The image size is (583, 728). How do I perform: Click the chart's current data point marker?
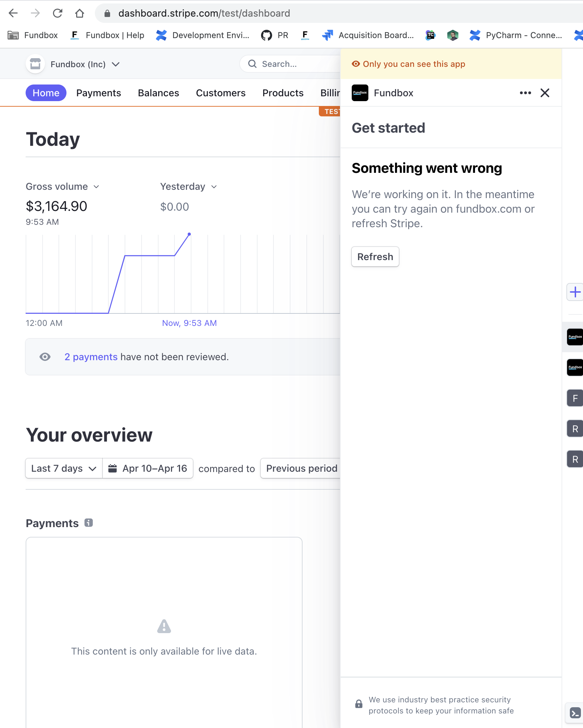[189, 234]
